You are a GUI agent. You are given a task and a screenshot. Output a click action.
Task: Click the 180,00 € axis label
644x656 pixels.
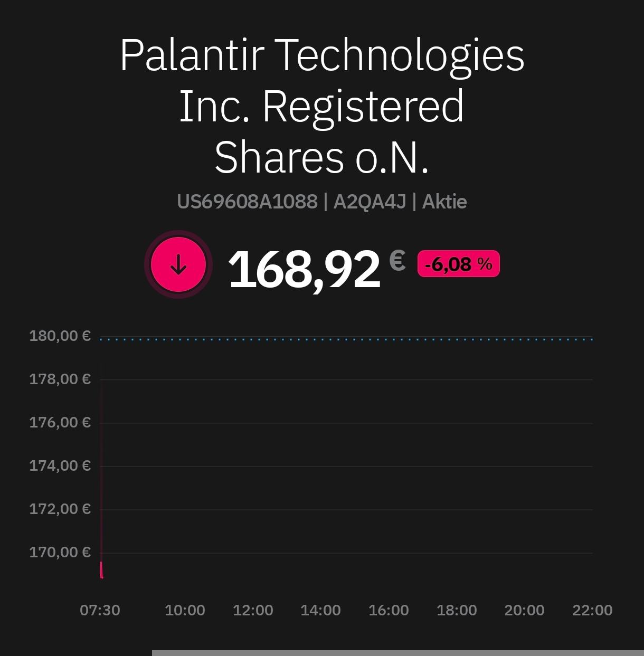60,336
